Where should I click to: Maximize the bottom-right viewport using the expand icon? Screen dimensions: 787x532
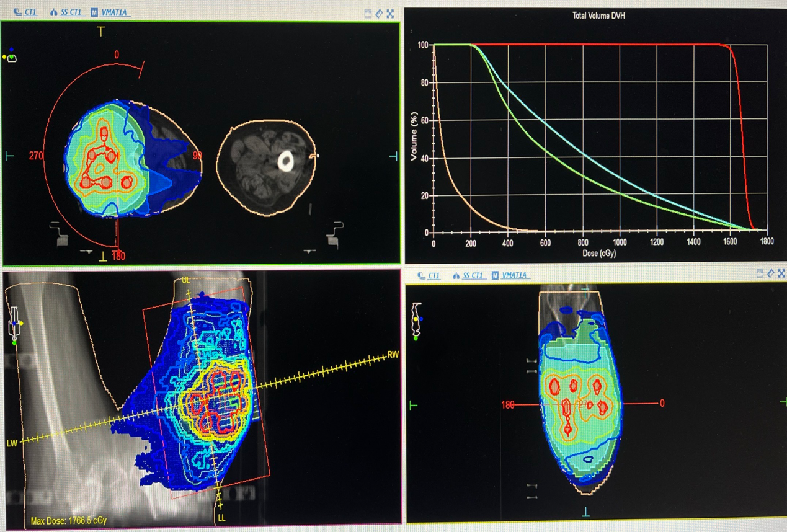(781, 273)
